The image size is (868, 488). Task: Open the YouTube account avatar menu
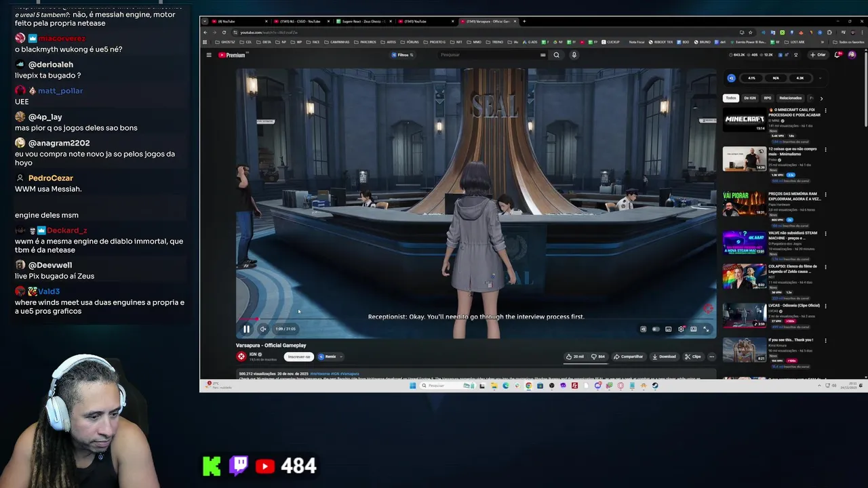click(852, 55)
